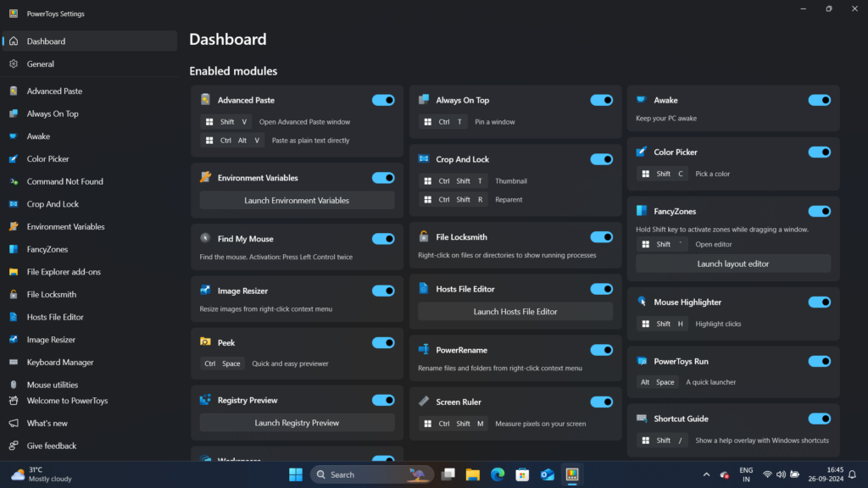Click the Color Picker card icon
The width and height of the screenshot is (868, 488).
pyautogui.click(x=642, y=152)
